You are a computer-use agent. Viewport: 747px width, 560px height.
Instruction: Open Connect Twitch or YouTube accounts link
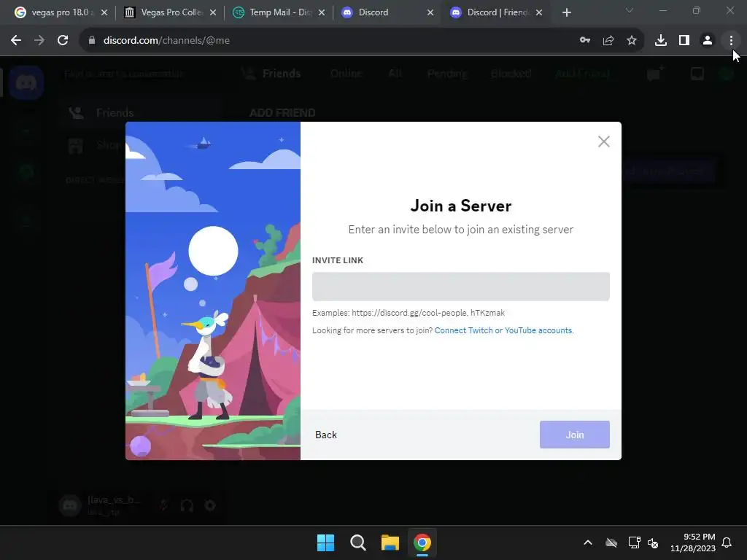(x=503, y=330)
